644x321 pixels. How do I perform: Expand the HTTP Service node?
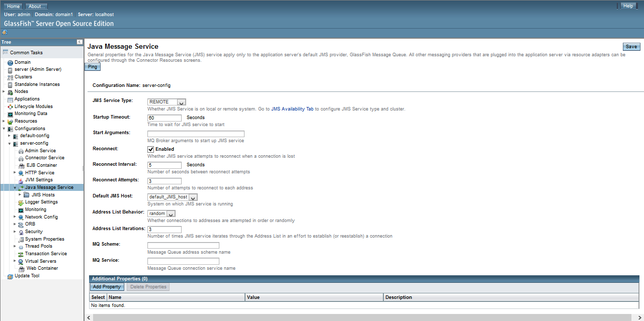coord(15,172)
